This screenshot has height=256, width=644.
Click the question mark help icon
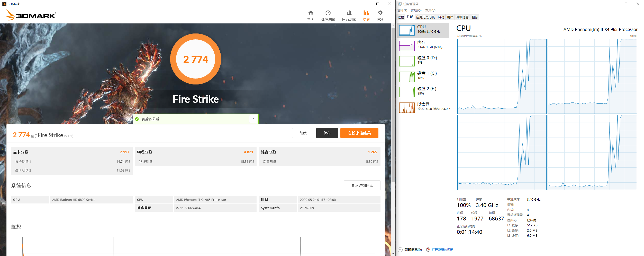253,119
